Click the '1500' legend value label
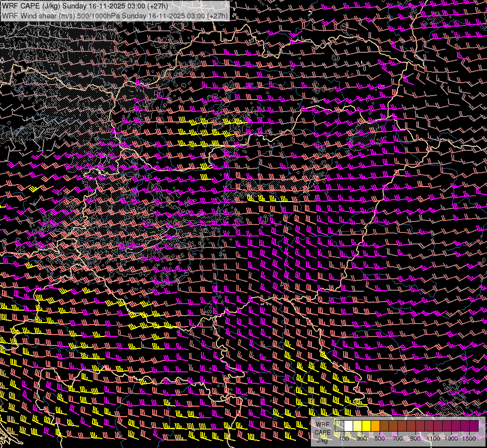The width and height of the screenshot is (487, 448). tap(469, 439)
